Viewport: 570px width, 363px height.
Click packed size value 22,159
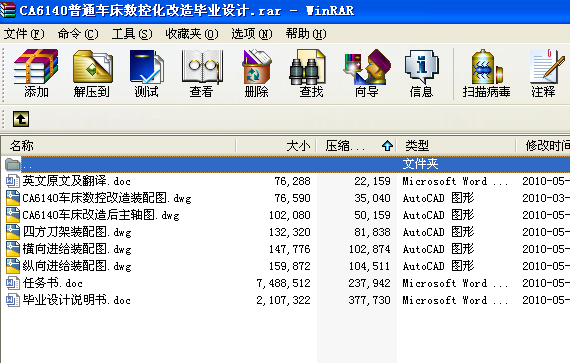372,181
